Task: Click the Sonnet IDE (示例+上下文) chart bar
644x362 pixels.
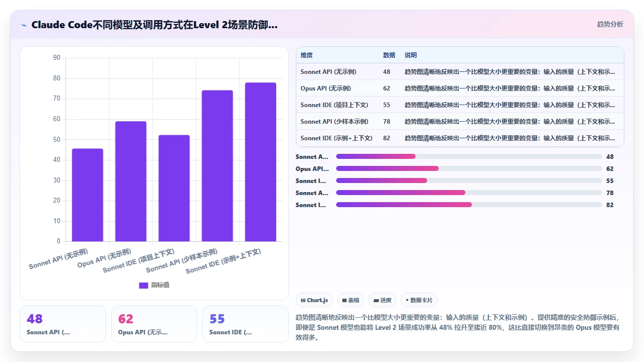Action: [x=261, y=162]
